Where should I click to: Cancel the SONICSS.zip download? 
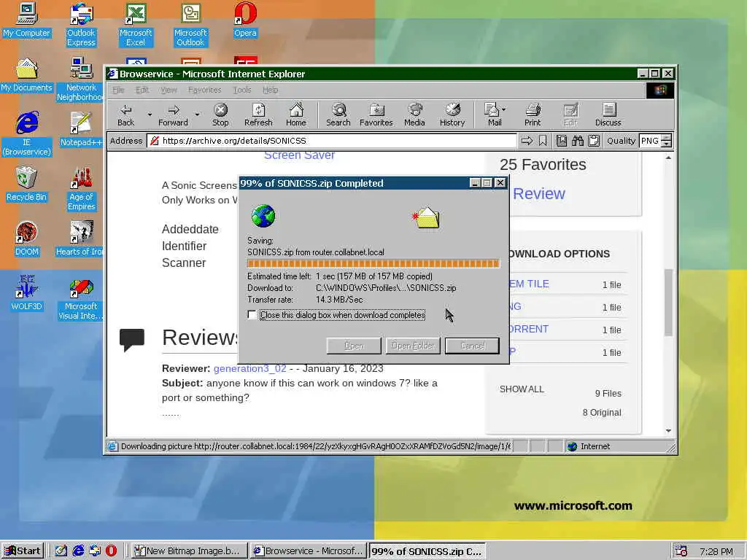472,346
